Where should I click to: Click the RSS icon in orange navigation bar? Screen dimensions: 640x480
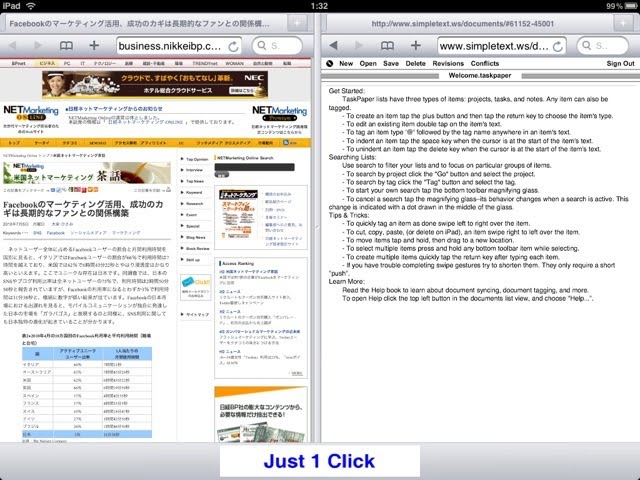click(x=286, y=143)
